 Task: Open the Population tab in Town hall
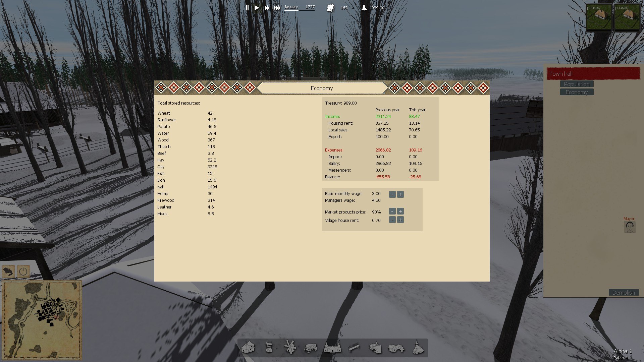[x=577, y=84]
